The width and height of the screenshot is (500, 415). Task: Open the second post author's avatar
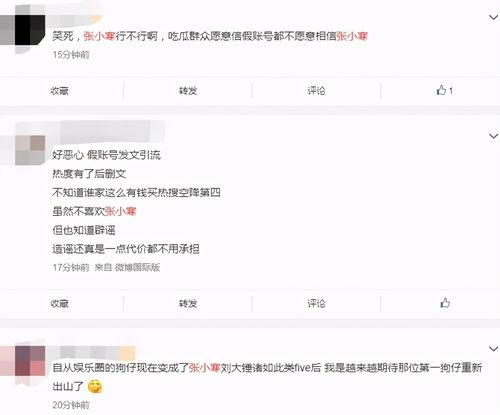(x=30, y=150)
